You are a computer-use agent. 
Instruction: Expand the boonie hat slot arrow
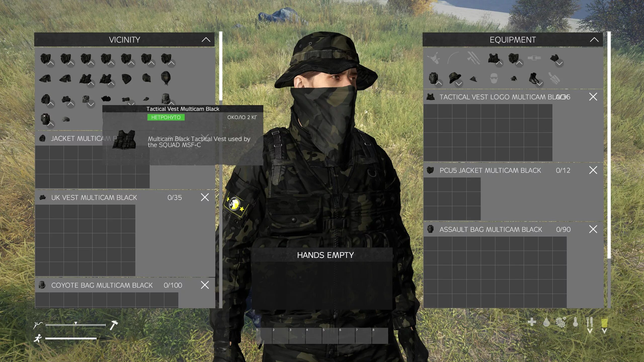pyautogui.click(x=459, y=84)
